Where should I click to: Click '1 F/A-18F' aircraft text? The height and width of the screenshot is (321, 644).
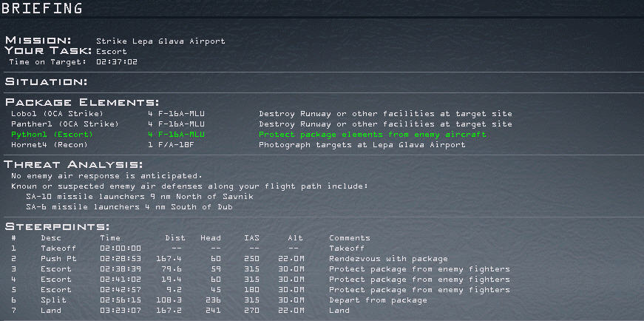coord(171,145)
